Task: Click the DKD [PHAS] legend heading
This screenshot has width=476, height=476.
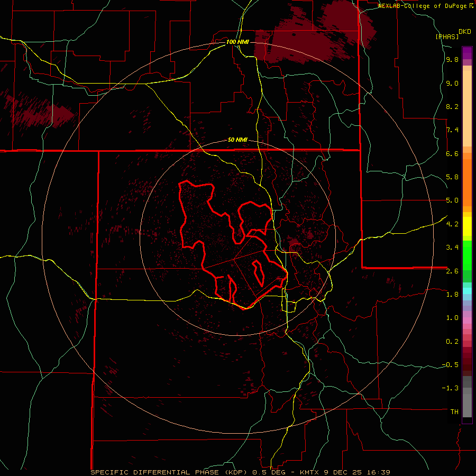Action: pyautogui.click(x=453, y=34)
